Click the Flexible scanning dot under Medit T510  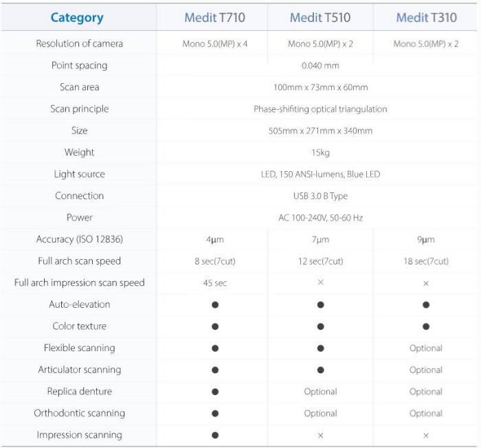(x=320, y=348)
